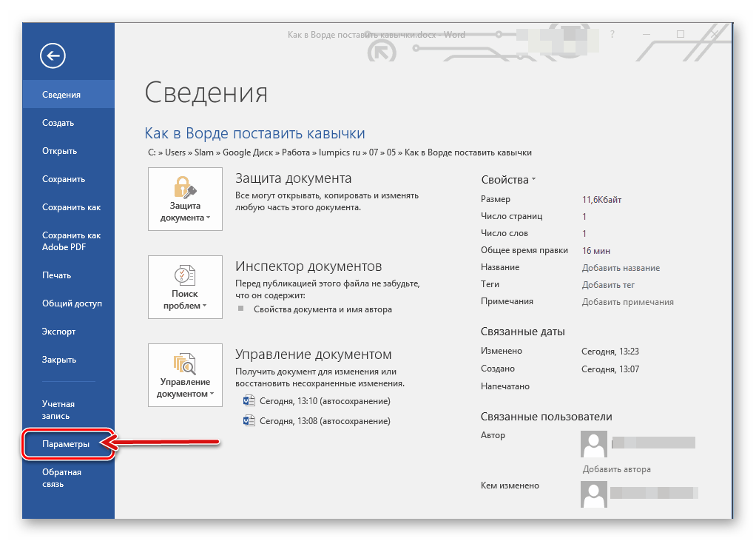
Task: Click Добавить название field
Action: [621, 268]
